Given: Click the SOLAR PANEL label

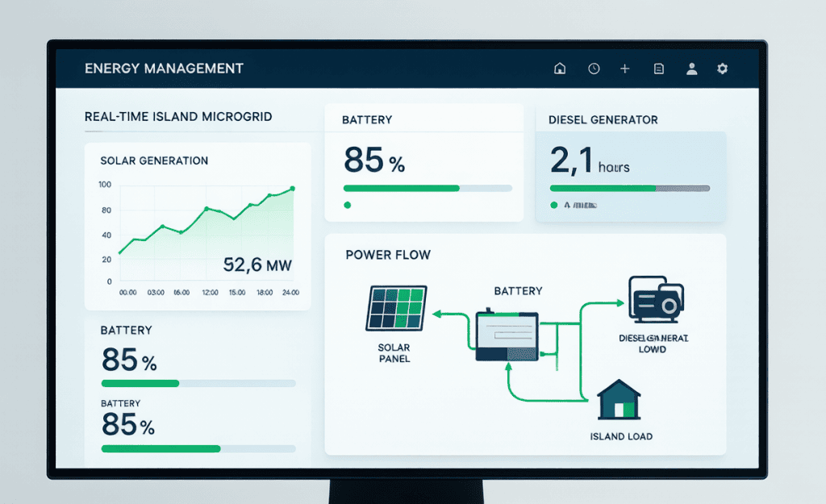Looking at the screenshot, I should 394,353.
